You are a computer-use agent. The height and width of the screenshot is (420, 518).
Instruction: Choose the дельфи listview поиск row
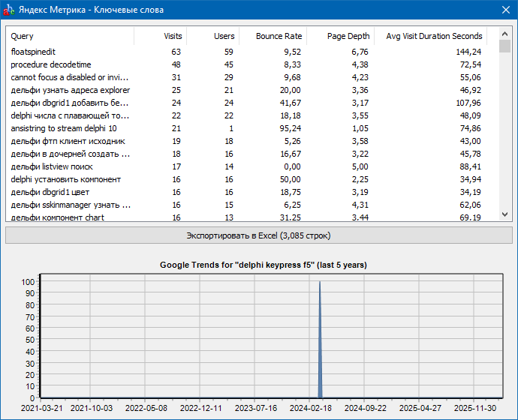pyautogui.click(x=52, y=166)
